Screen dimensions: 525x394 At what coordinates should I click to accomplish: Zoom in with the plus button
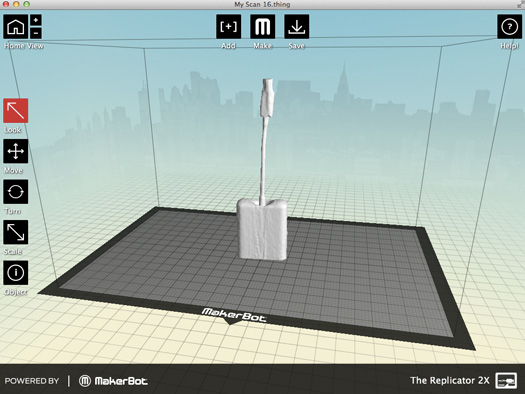click(36, 20)
